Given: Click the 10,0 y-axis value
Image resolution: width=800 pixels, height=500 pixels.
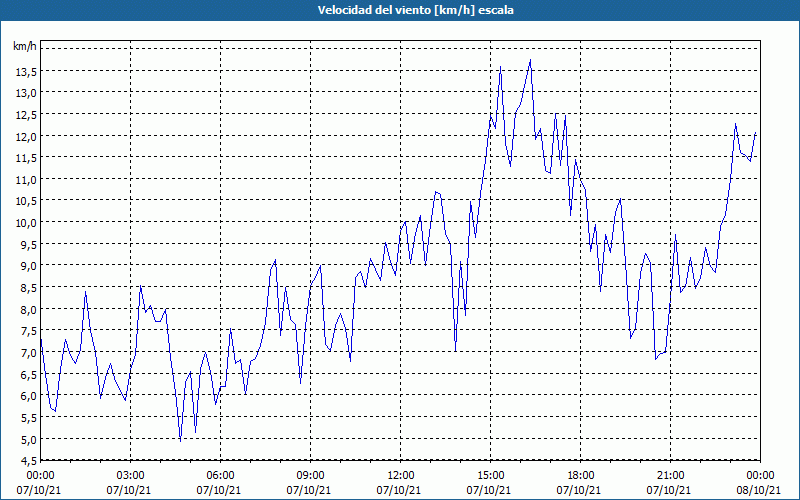Looking at the screenshot, I should (26, 224).
